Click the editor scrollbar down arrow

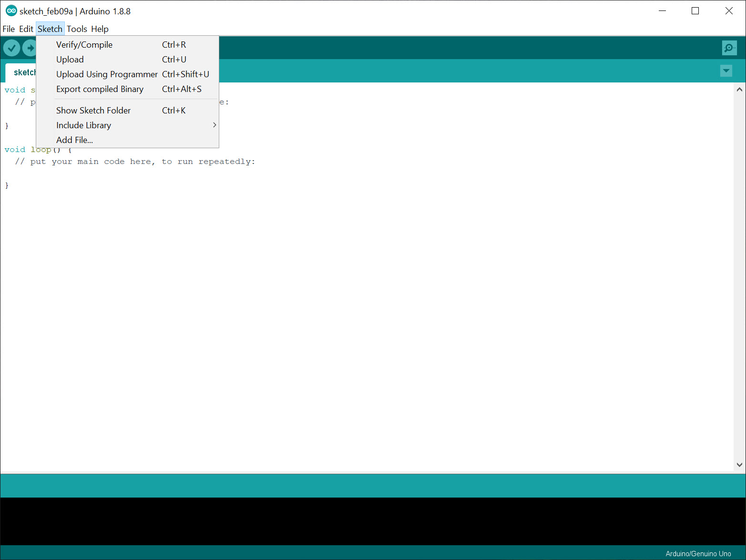coord(739,465)
